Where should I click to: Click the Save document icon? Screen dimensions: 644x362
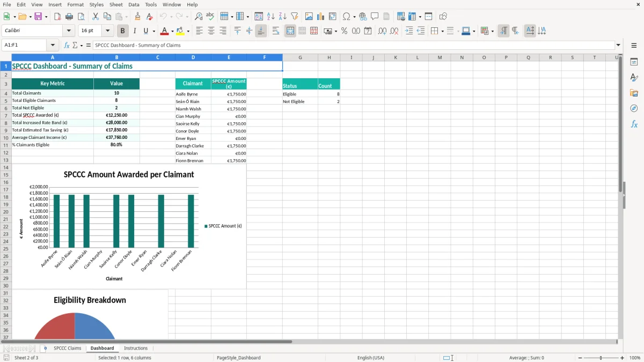[38, 17]
